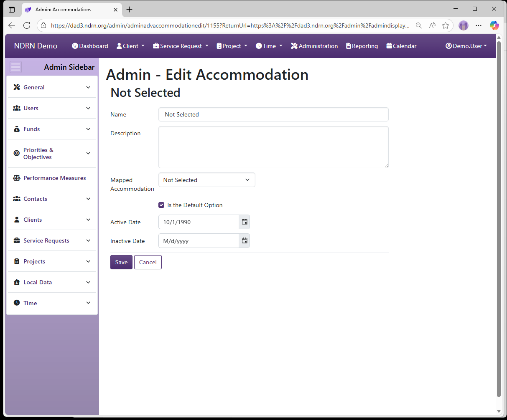507x420 pixels.
Task: Expand Priorities & Objectives section chevron
Action: tap(88, 153)
